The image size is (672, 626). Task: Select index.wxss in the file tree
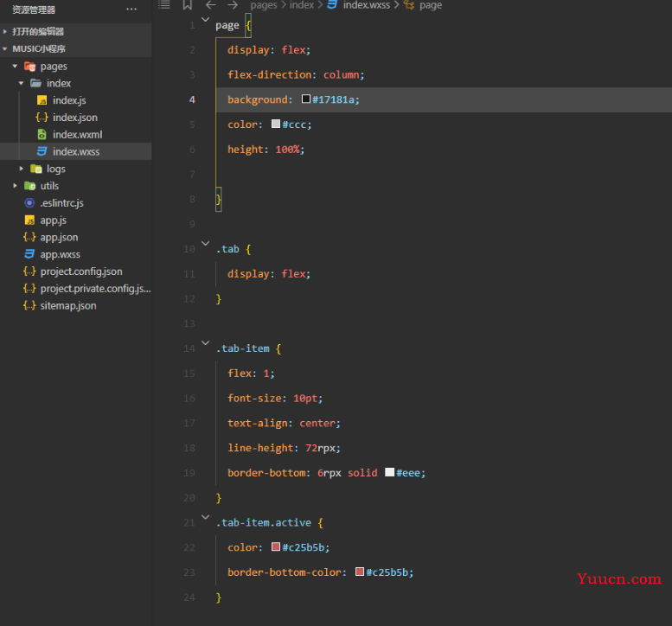(x=76, y=151)
